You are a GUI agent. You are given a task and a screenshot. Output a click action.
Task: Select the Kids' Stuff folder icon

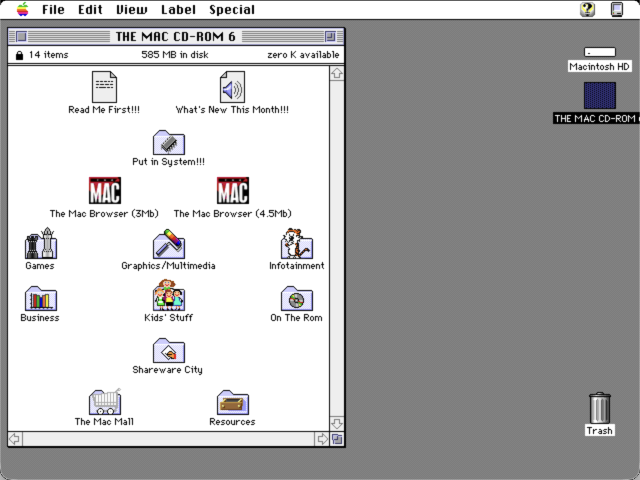(169, 295)
